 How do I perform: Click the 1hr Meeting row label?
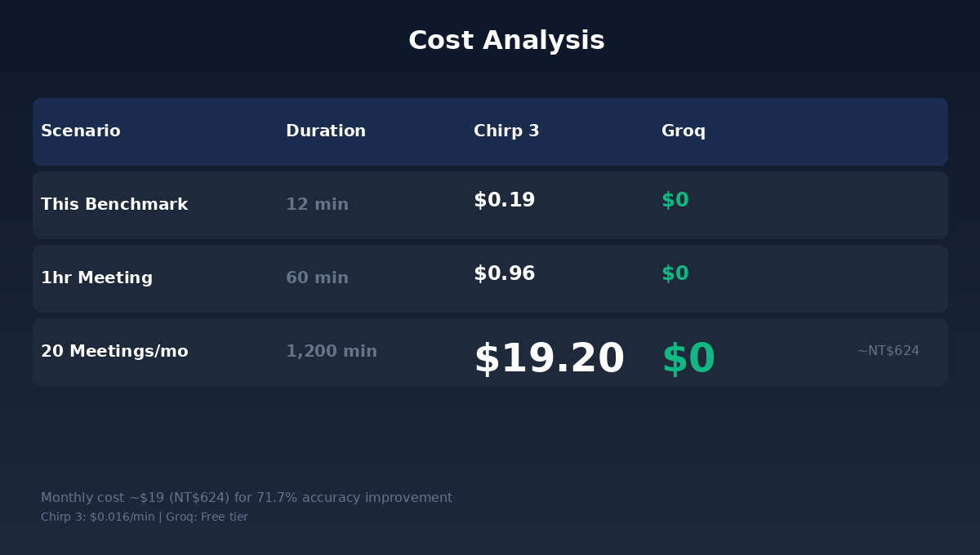[96, 278]
